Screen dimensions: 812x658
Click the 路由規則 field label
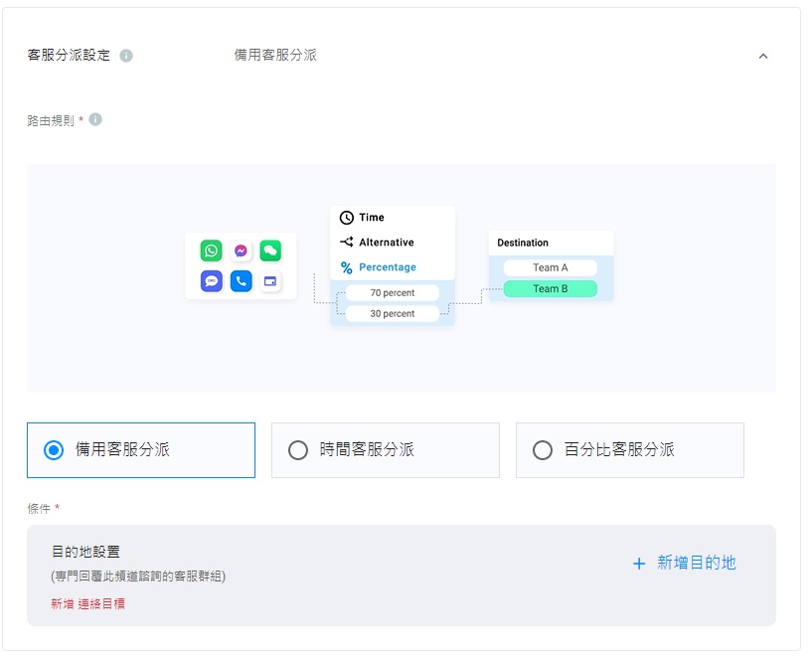point(51,120)
